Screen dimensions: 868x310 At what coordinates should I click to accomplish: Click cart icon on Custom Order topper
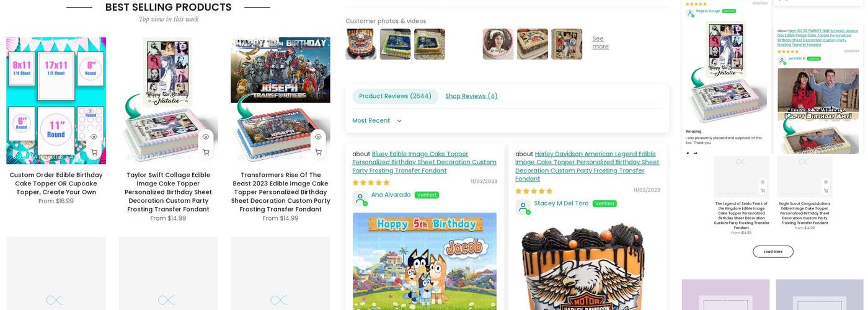coord(94,153)
